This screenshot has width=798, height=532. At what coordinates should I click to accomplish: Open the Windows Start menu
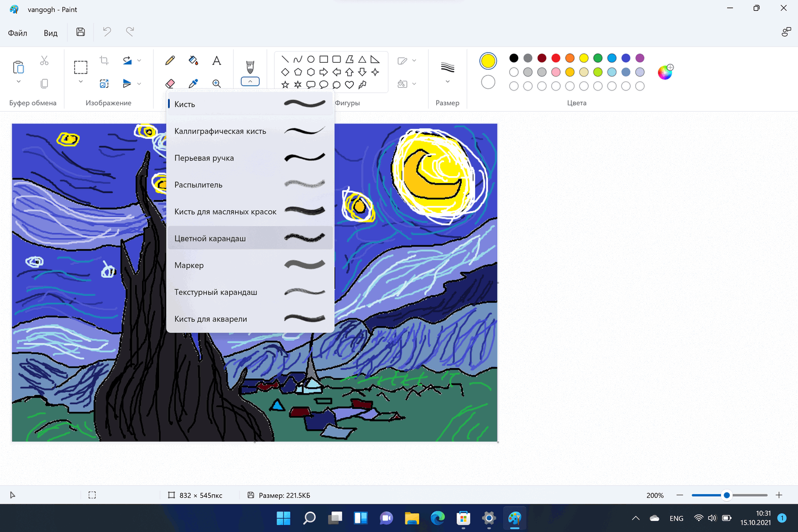pos(284,518)
